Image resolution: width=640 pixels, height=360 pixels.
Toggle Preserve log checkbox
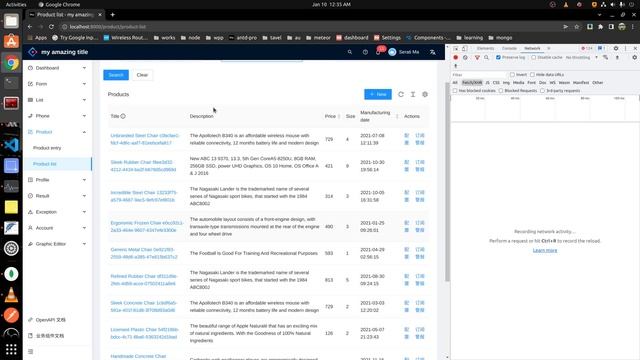pyautogui.click(x=498, y=58)
